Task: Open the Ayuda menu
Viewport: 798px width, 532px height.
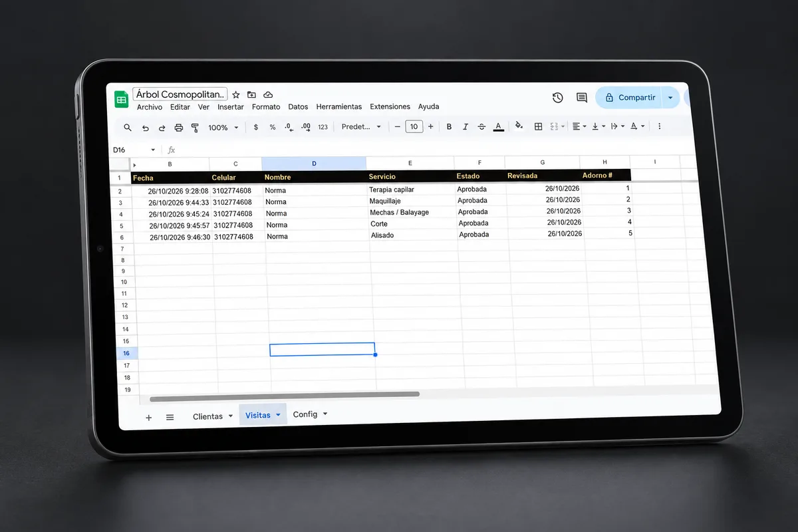Action: coord(429,107)
